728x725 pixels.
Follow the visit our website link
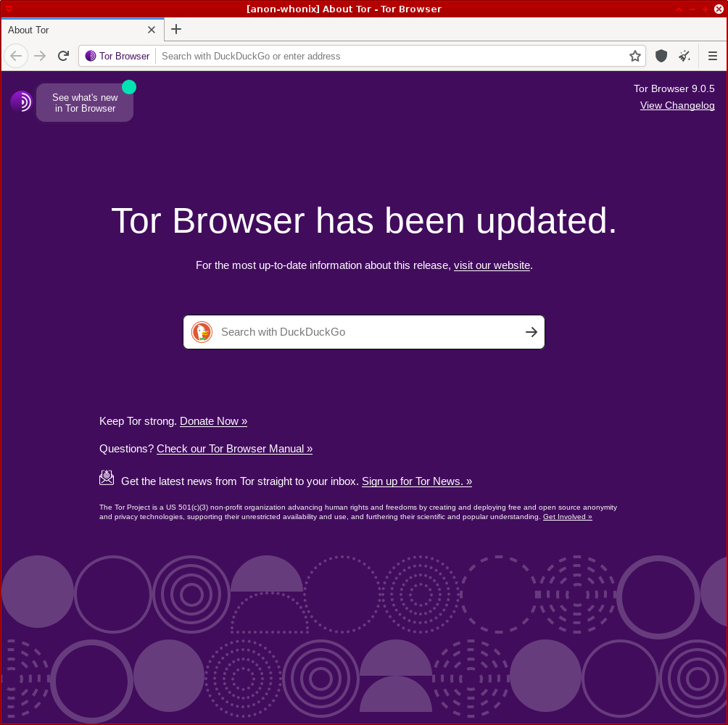[x=492, y=265]
